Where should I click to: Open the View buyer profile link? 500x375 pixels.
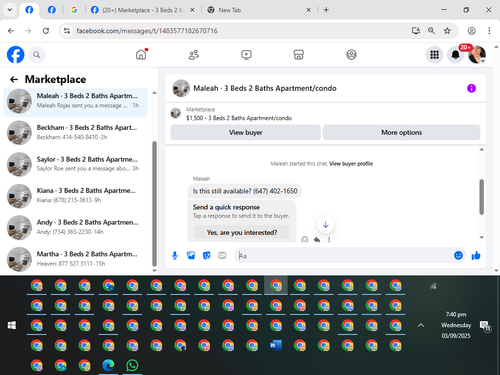(x=351, y=164)
